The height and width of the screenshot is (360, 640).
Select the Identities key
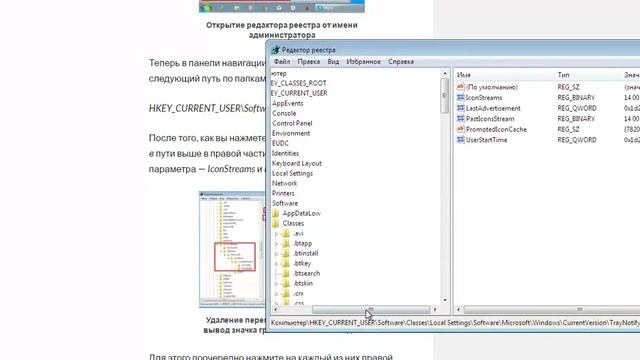pos(285,153)
